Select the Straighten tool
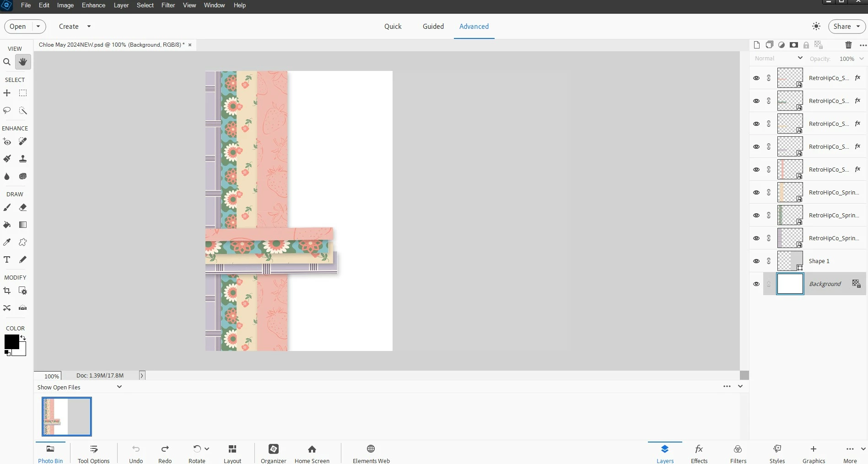The image size is (868, 464). click(23, 308)
